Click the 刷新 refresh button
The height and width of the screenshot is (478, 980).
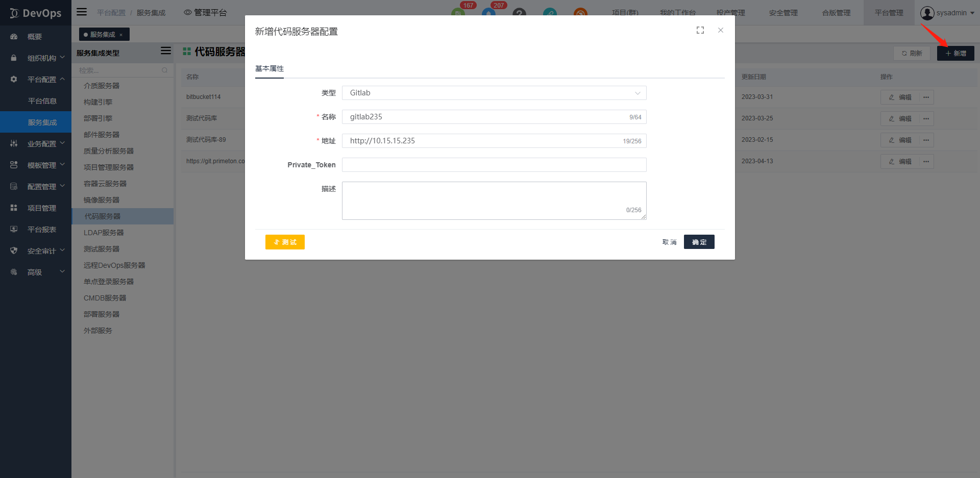(x=912, y=53)
